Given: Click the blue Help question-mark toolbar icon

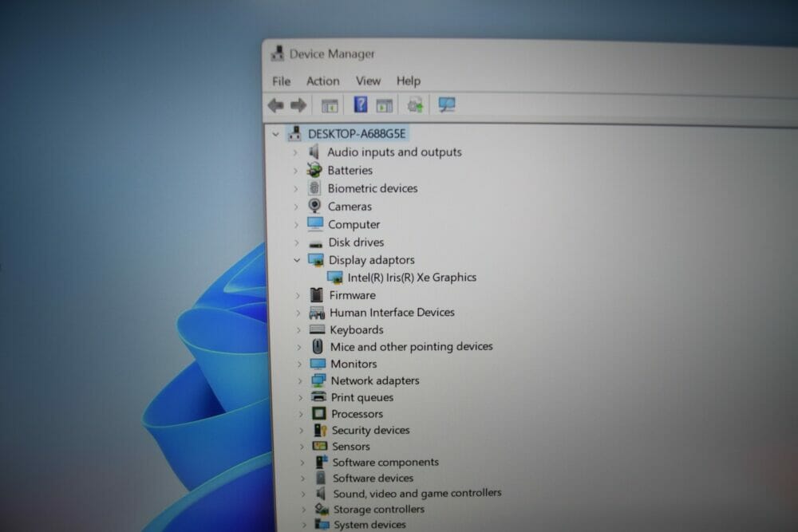Looking at the screenshot, I should 361,104.
